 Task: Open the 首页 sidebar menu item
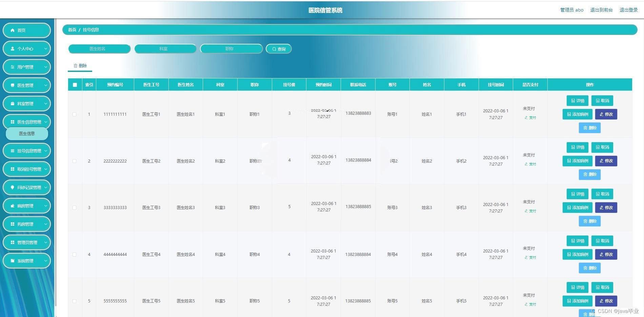27,30
